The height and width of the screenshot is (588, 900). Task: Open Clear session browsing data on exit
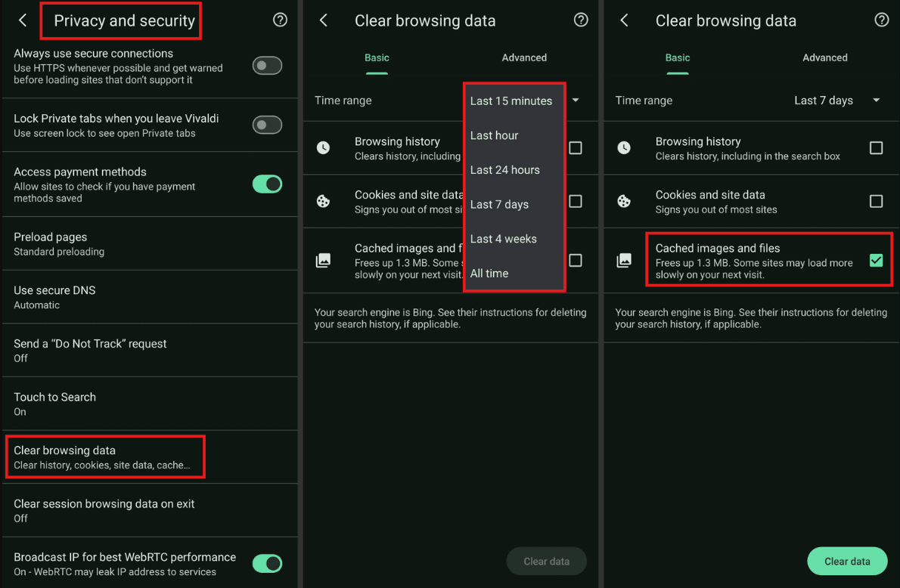148,510
